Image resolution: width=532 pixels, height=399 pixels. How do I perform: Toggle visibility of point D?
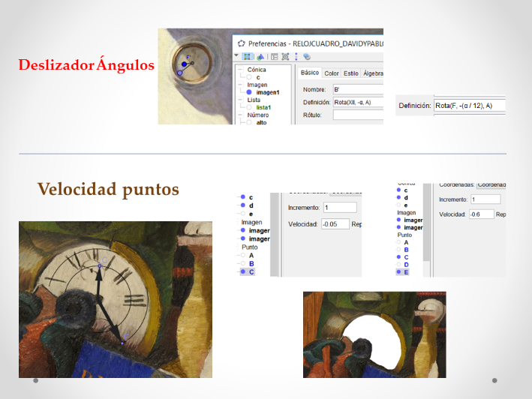(398, 265)
